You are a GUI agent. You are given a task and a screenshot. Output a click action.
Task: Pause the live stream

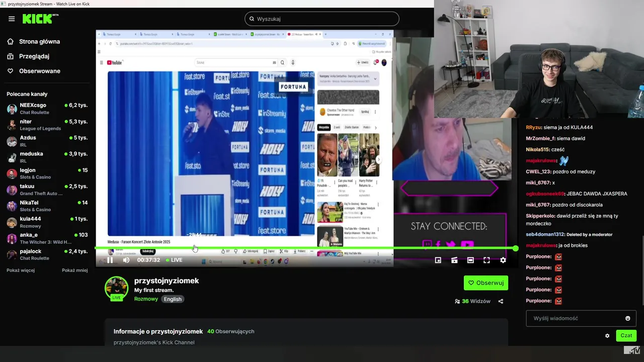click(110, 260)
